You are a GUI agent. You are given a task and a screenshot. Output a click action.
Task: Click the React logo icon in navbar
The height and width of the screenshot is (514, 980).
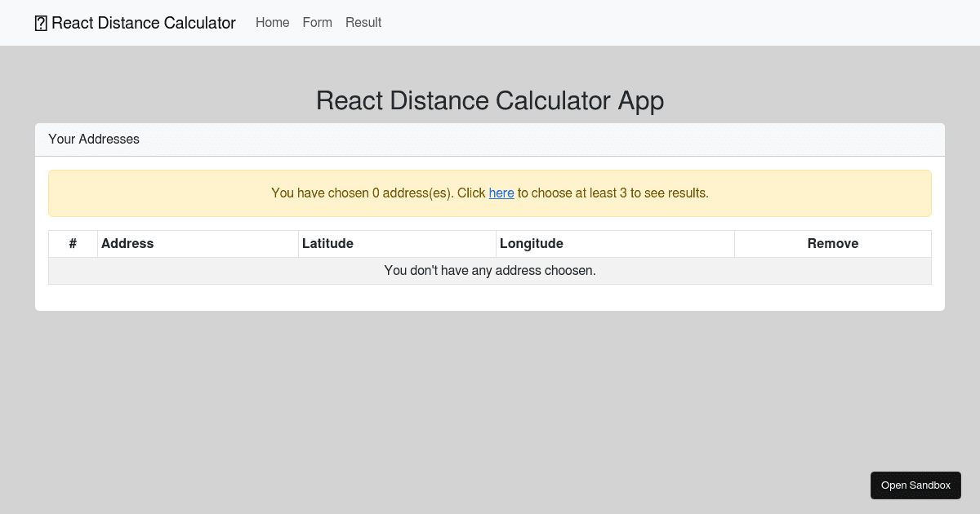click(x=41, y=23)
